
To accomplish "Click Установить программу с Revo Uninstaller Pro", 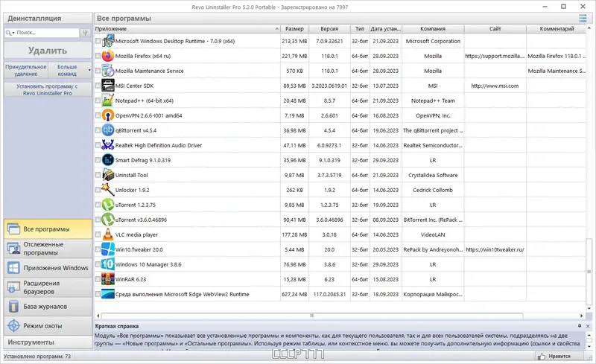I will (48, 89).
